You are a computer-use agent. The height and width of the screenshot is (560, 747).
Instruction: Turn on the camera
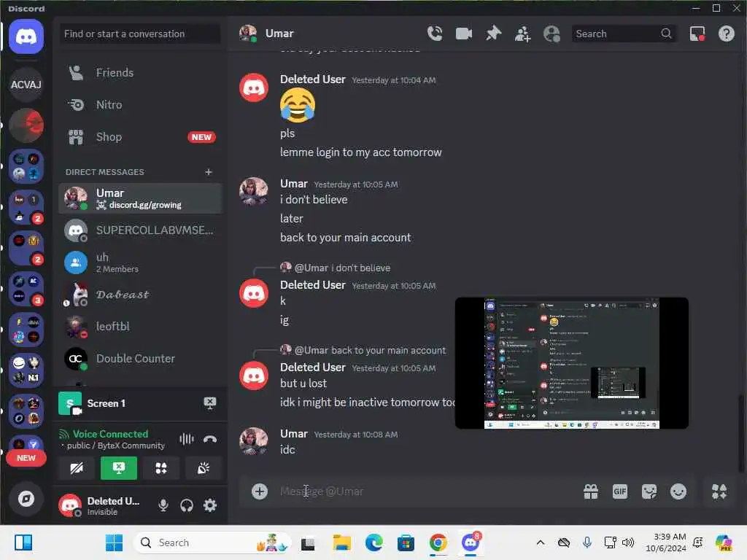tap(76, 468)
